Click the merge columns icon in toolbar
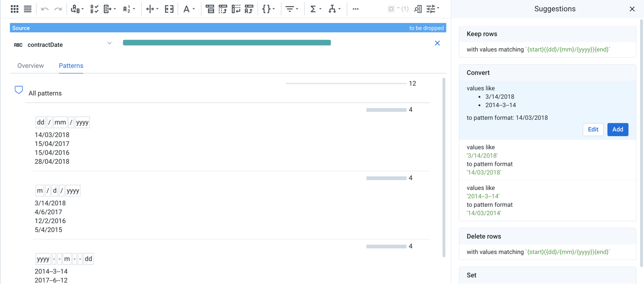 point(169,8)
